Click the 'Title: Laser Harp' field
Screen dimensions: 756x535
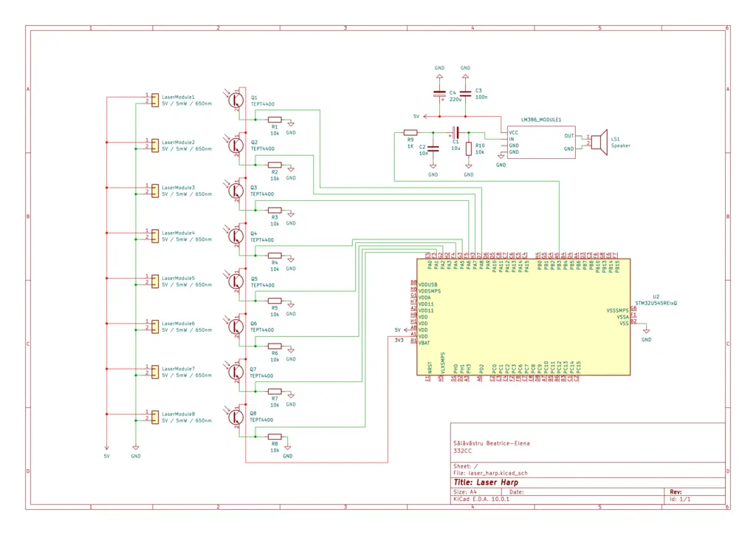[486, 483]
